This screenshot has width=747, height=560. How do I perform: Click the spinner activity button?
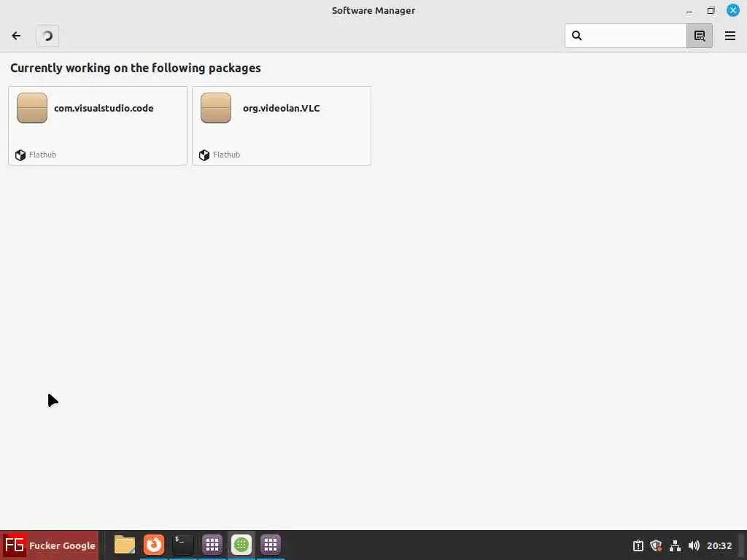coord(47,36)
